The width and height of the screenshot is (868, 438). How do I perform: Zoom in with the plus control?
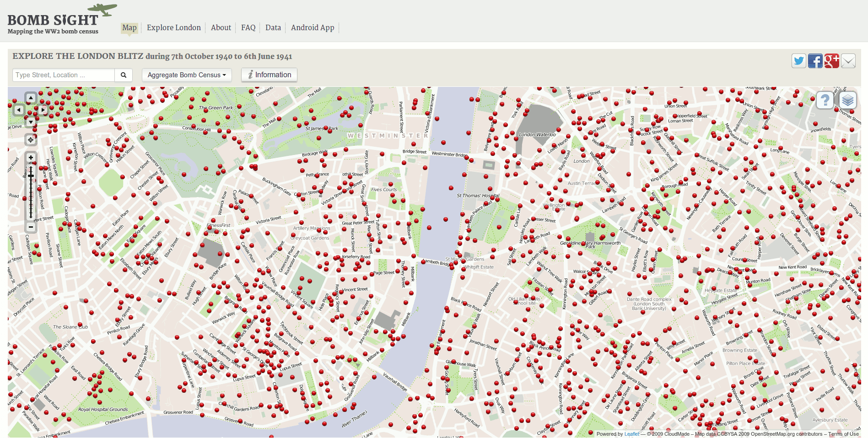pyautogui.click(x=31, y=158)
